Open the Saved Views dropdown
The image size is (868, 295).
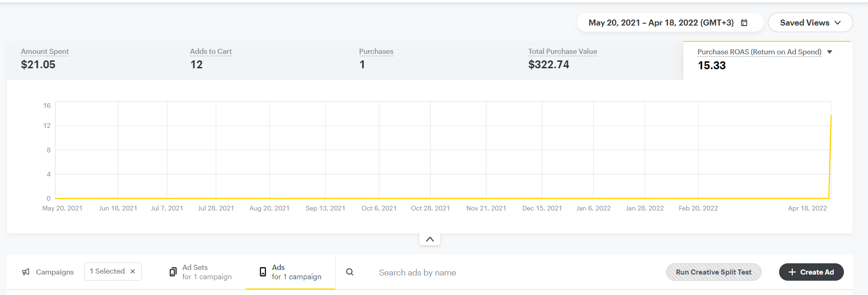810,23
